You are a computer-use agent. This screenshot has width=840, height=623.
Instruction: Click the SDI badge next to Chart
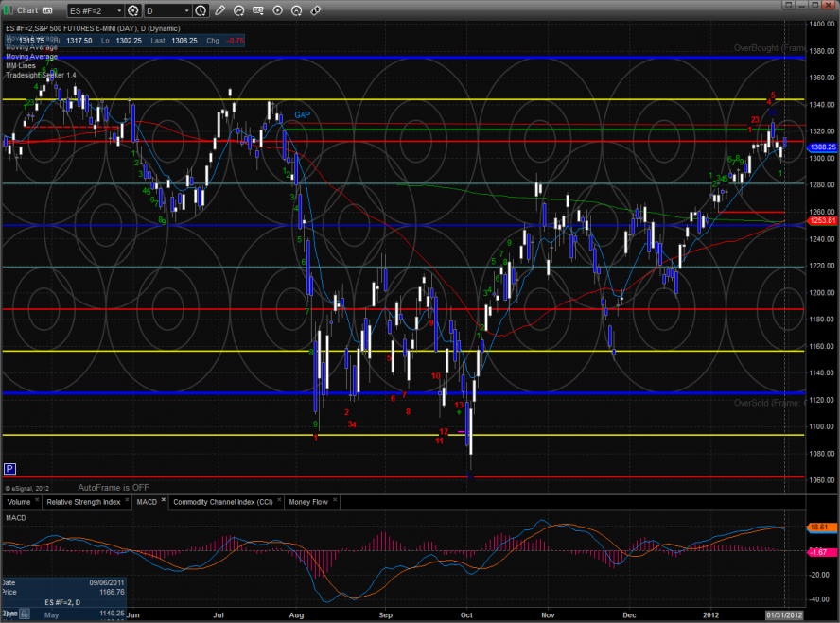tap(47, 10)
